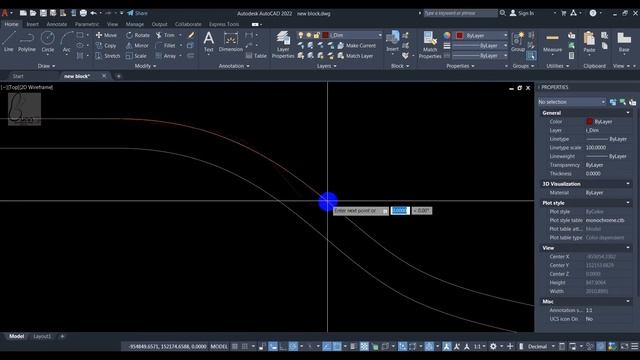Open the Insert block tool
Screen dimensions: 640x360
pos(392,41)
